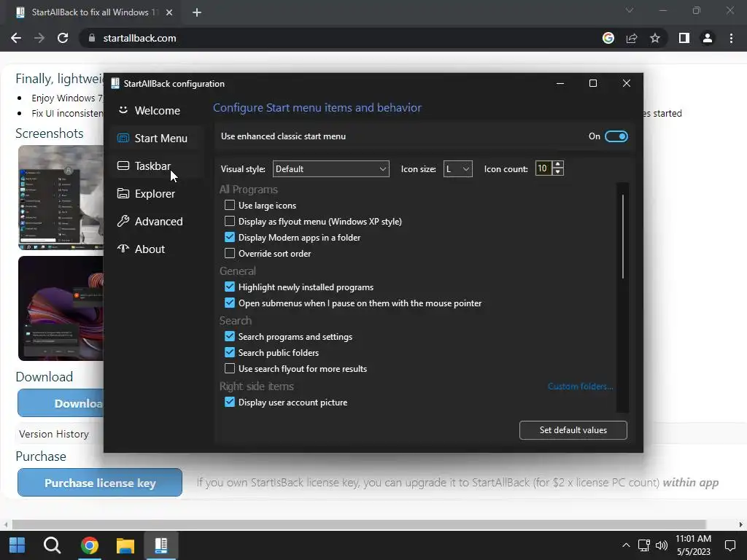The width and height of the screenshot is (747, 560).
Task: Show hidden tray icons chevron
Action: tap(626, 545)
